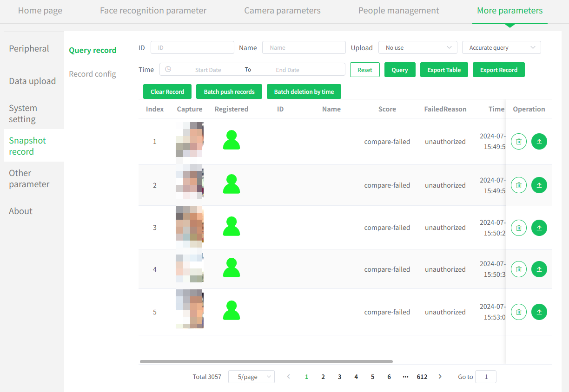
Task: Open Camera parameters tab
Action: click(283, 11)
